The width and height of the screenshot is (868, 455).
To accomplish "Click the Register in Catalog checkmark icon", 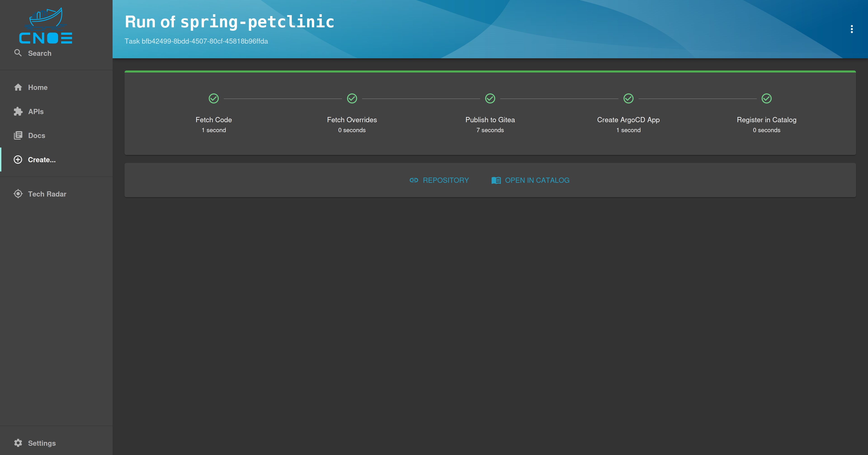I will [767, 98].
